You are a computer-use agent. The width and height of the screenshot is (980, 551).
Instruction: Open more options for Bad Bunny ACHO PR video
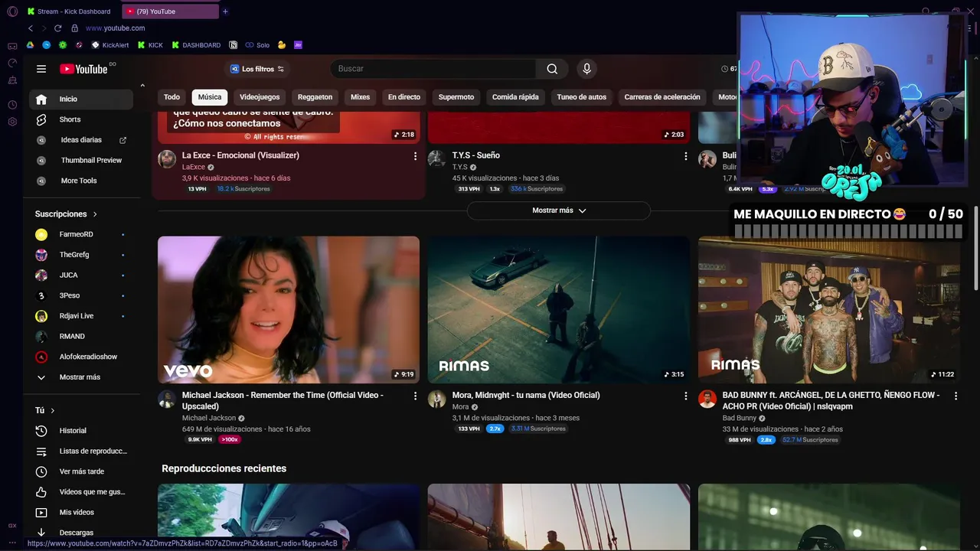coord(955,396)
